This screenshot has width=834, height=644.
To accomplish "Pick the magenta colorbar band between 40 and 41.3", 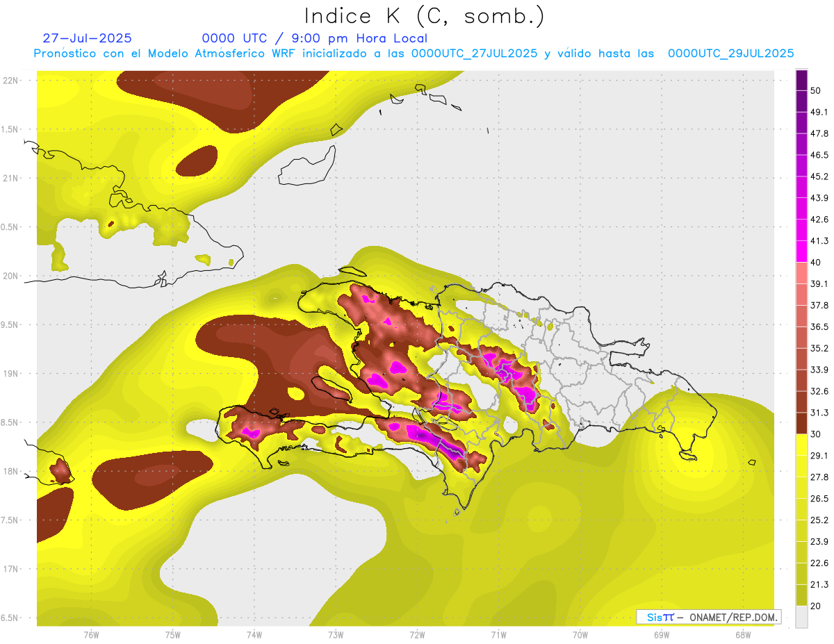I will tap(802, 251).
